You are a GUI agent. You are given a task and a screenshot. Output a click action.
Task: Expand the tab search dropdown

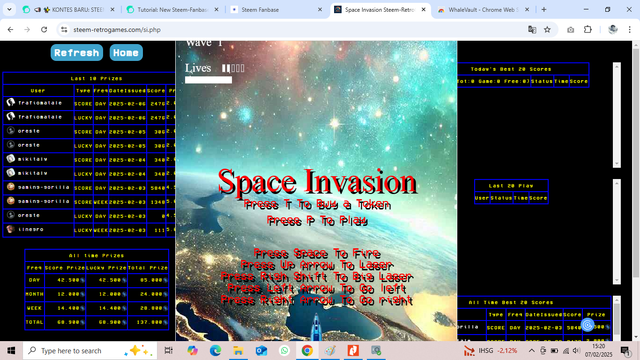(9, 9)
